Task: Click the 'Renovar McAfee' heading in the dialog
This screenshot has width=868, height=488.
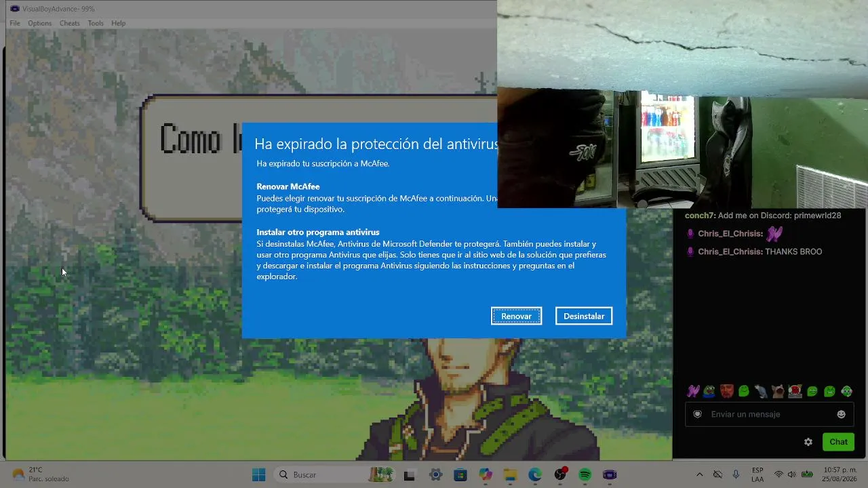Action: coord(288,186)
